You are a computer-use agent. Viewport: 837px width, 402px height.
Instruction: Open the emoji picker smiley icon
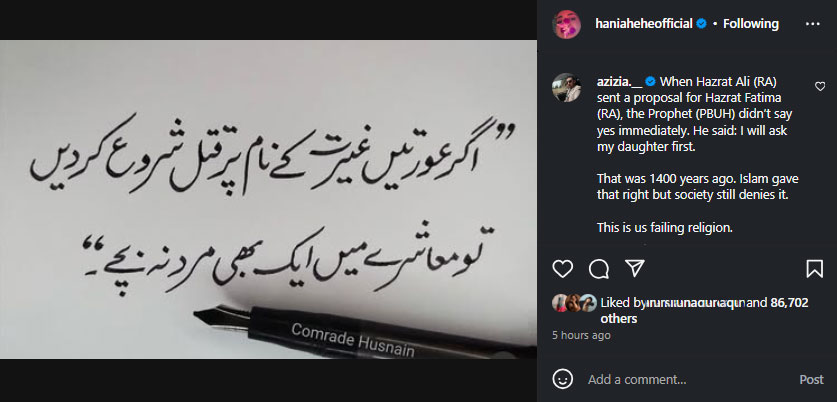click(x=563, y=380)
